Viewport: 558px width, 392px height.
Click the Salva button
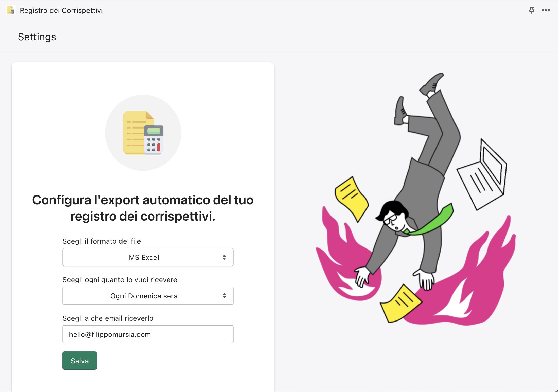point(80,361)
